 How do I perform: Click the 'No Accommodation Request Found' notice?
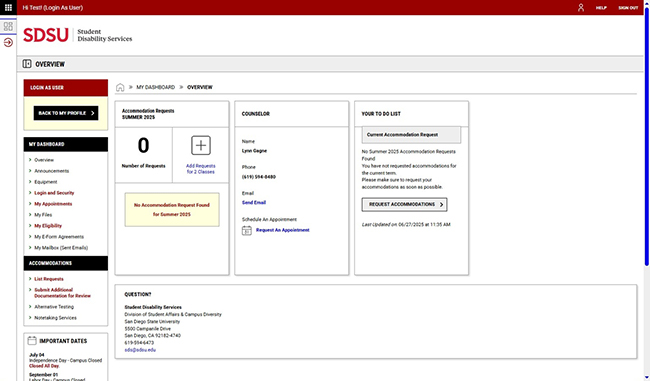172,210
